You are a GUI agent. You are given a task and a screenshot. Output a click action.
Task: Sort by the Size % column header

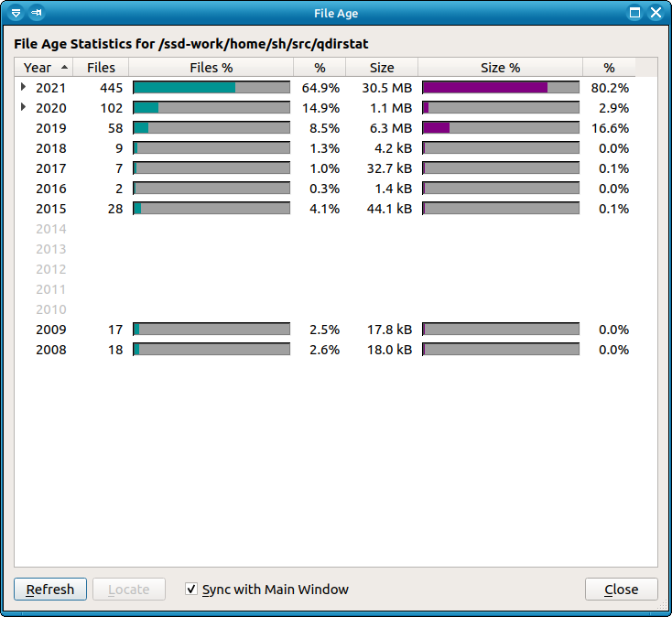tap(500, 67)
